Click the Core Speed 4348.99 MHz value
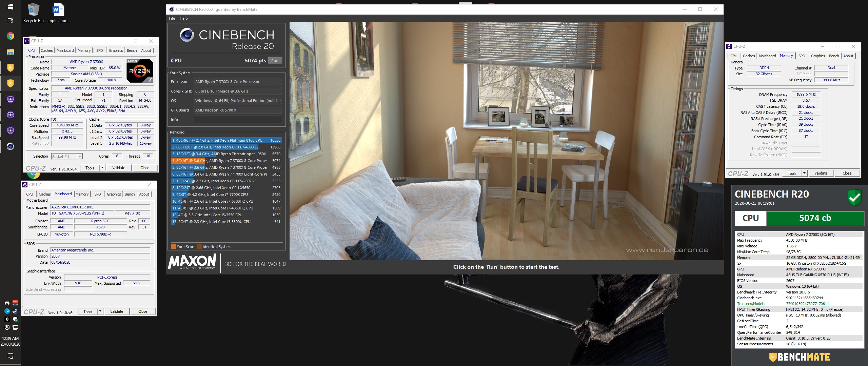 [x=67, y=125]
